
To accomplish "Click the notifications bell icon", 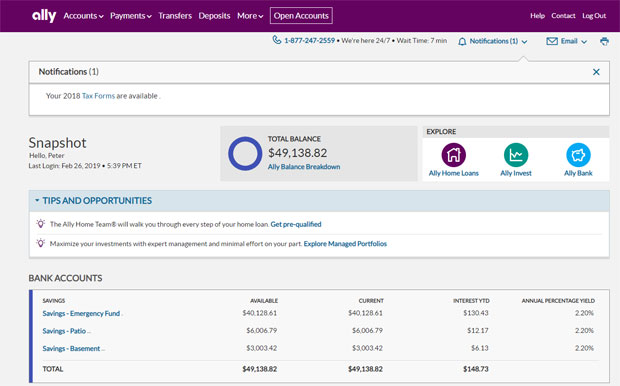I will (x=462, y=42).
